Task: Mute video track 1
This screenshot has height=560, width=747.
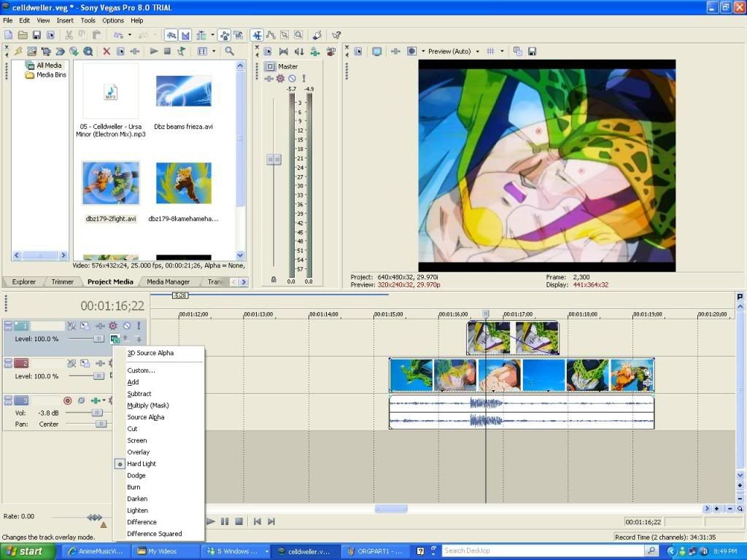Action: [x=127, y=326]
